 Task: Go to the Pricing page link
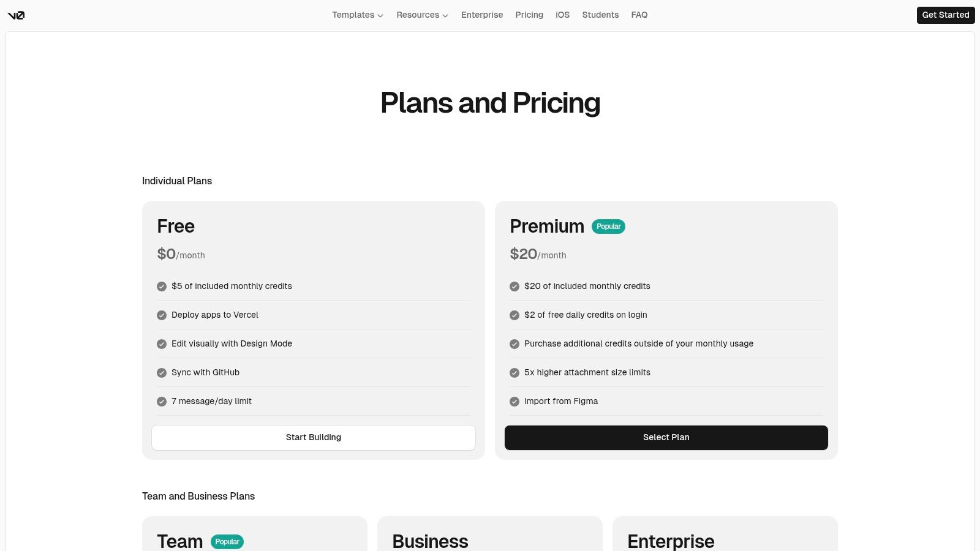coord(529,15)
